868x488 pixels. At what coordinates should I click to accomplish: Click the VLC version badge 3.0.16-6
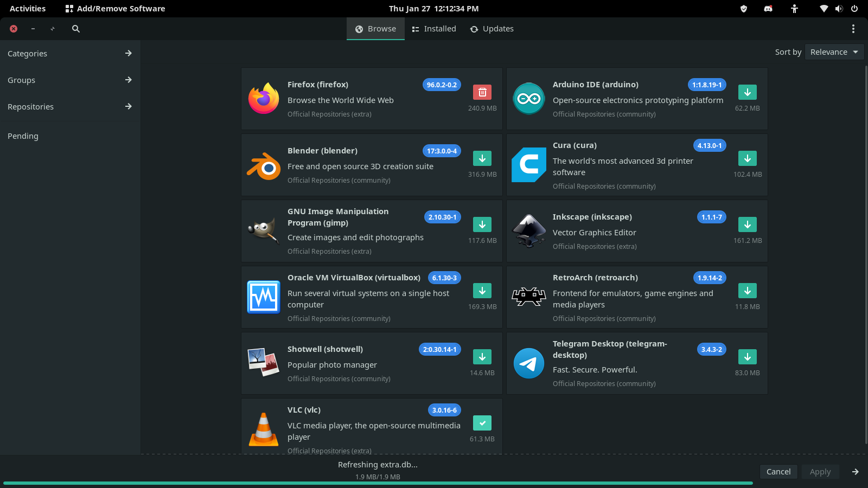pyautogui.click(x=444, y=410)
